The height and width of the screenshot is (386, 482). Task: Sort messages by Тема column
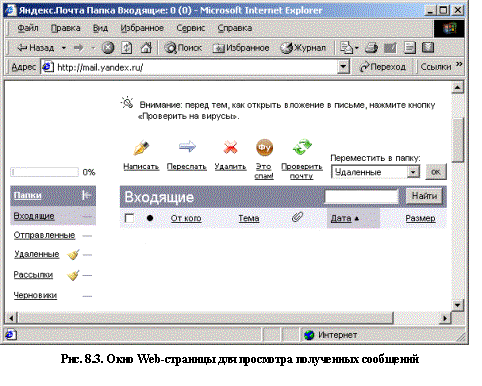pyautogui.click(x=249, y=218)
